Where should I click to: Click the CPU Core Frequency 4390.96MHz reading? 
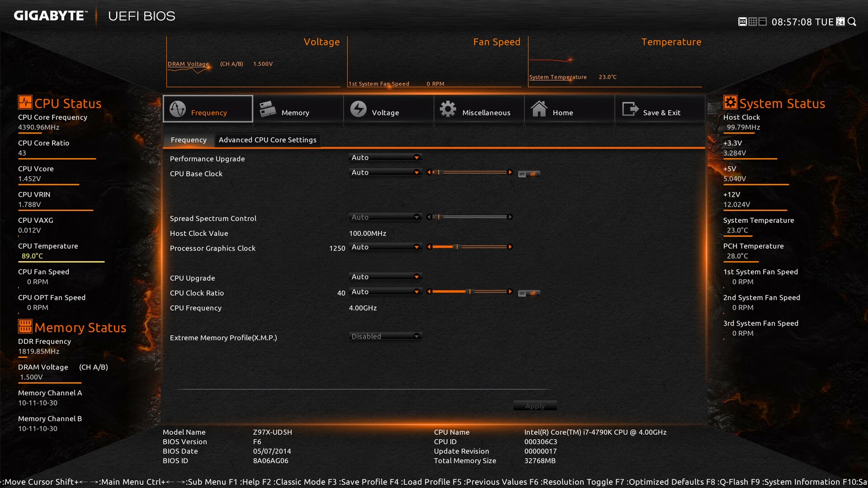click(x=39, y=127)
